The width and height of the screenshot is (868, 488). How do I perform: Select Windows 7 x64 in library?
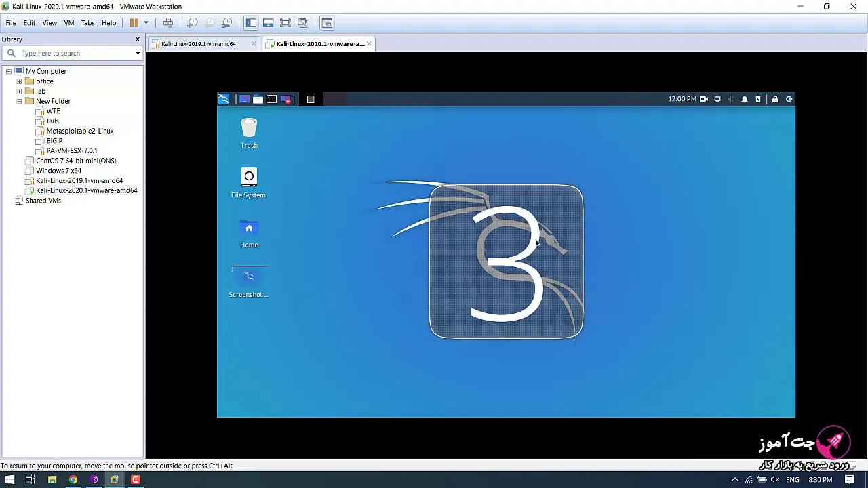point(58,171)
